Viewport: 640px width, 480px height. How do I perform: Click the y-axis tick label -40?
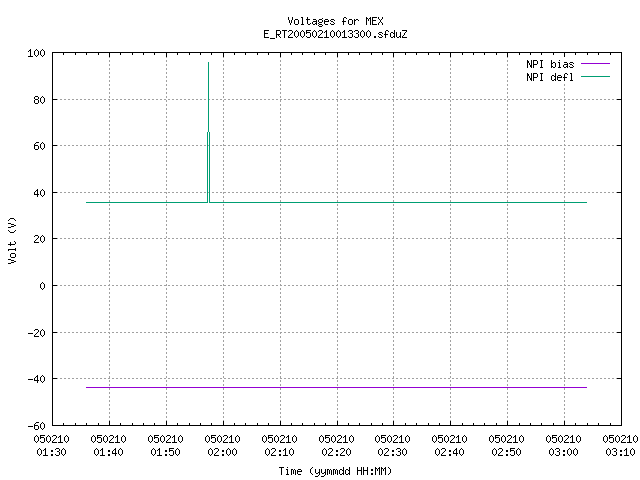coord(36,379)
